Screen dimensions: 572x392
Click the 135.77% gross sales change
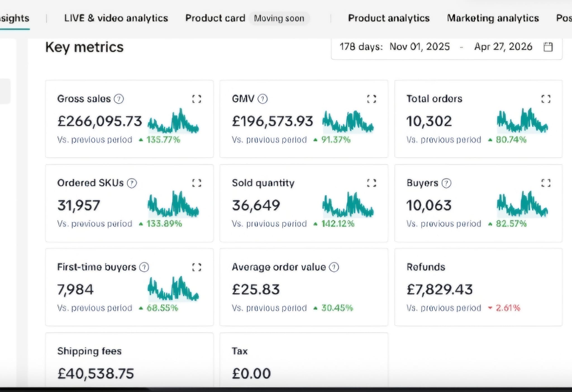163,140
